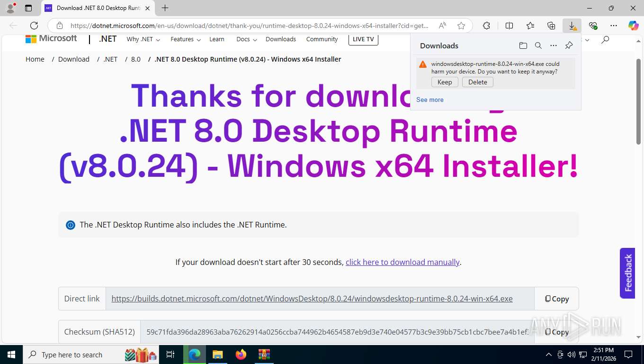Image resolution: width=644 pixels, height=364 pixels.
Task: Open File Explorer from taskbar
Action: click(217, 355)
